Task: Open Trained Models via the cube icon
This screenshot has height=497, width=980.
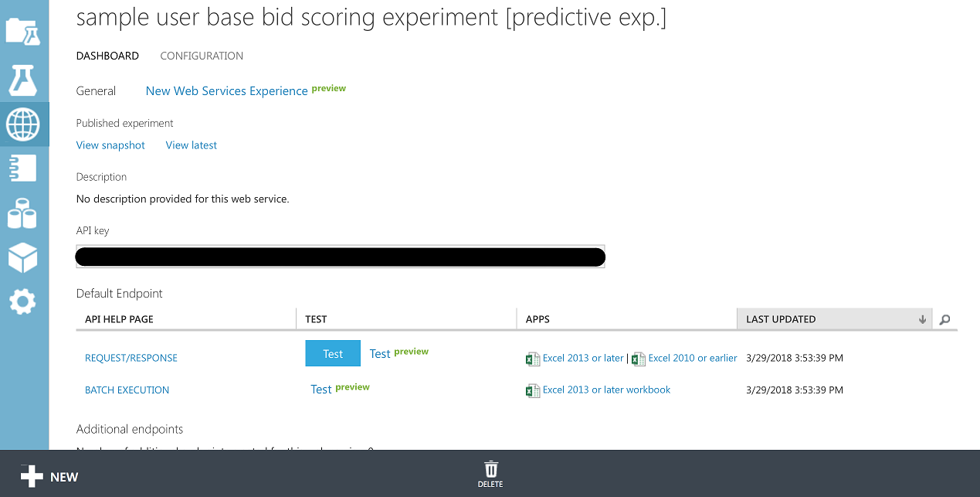Action: [24, 257]
